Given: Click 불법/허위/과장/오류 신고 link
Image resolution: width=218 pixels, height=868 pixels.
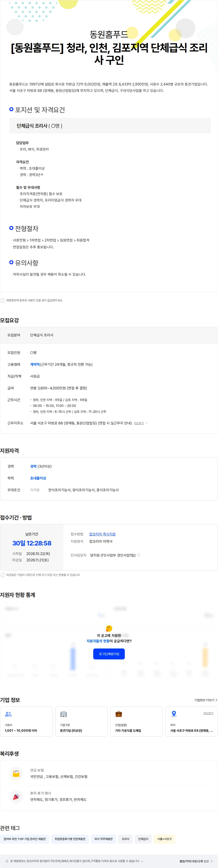Looking at the screenshot, I should point(196,861).
